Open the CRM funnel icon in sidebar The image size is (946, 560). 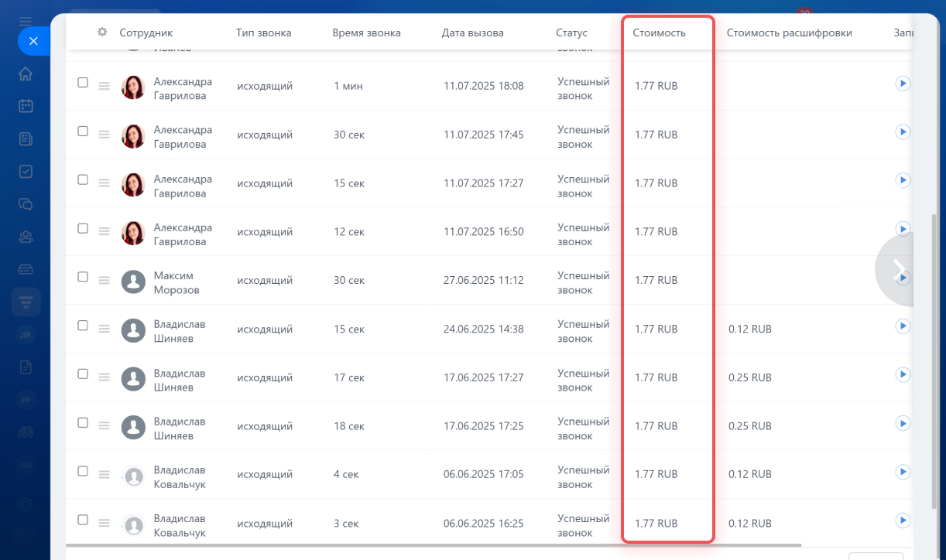coord(26,302)
